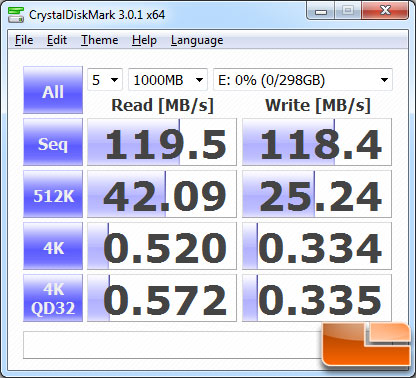This screenshot has width=416, height=378.
Task: Start the 4K benchmark test
Action: [x=53, y=246]
